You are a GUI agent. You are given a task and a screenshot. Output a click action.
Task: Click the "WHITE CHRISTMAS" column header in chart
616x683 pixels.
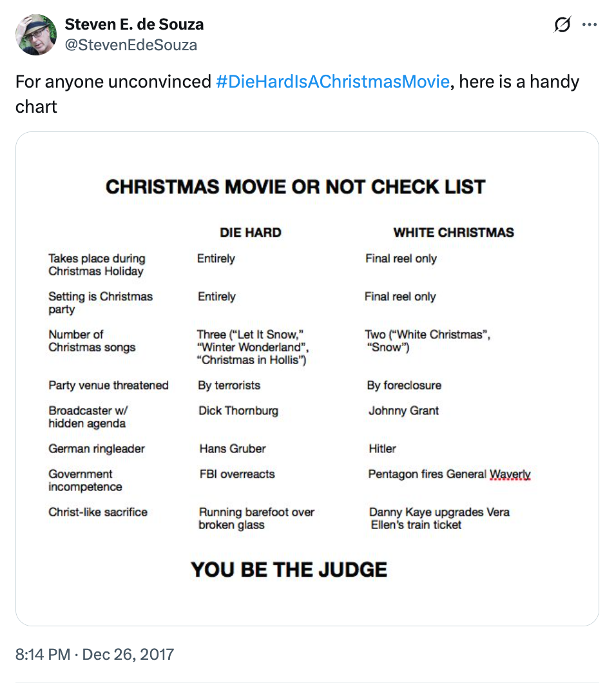tap(454, 233)
